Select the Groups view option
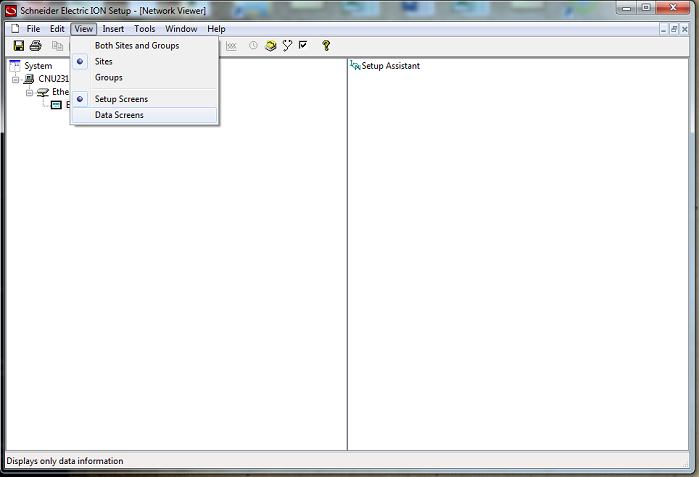 coord(144,78)
